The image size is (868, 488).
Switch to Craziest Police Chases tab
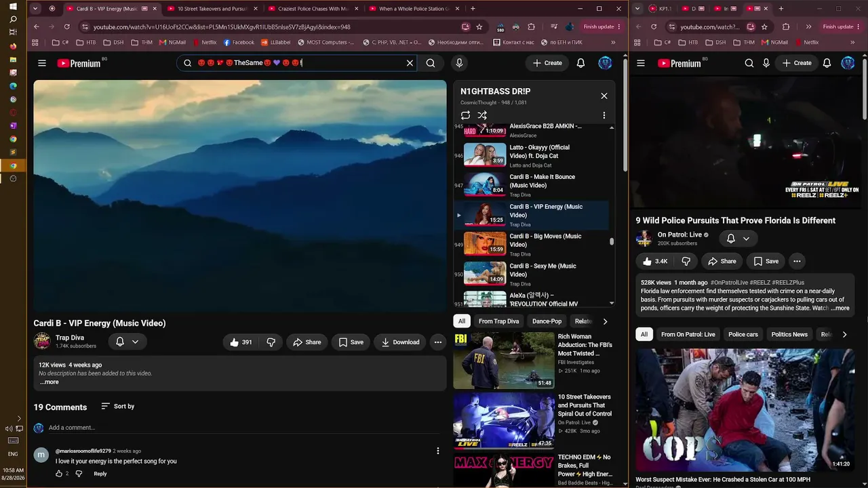312,9
